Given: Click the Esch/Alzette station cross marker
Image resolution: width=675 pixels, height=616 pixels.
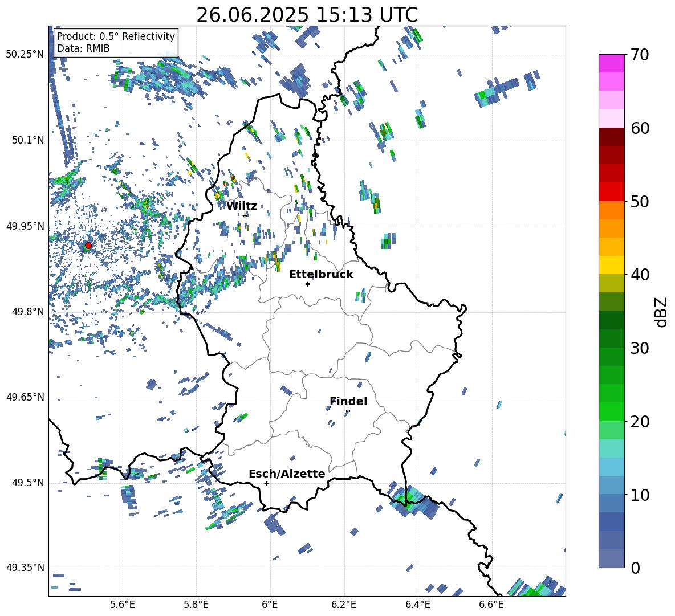Looking at the screenshot, I should coord(266,483).
